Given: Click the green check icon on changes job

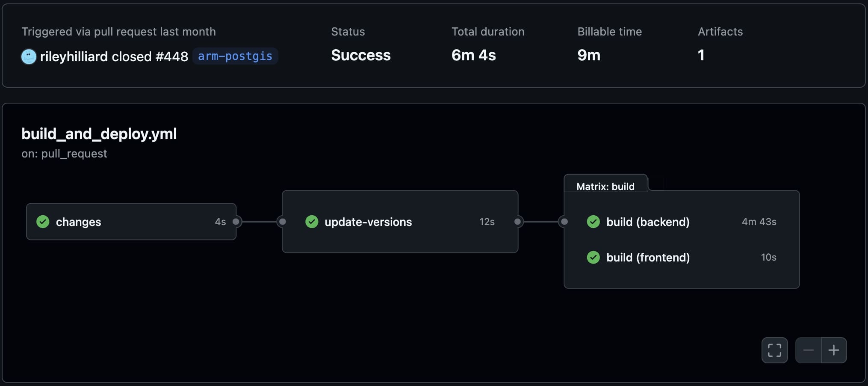Looking at the screenshot, I should pyautogui.click(x=43, y=222).
